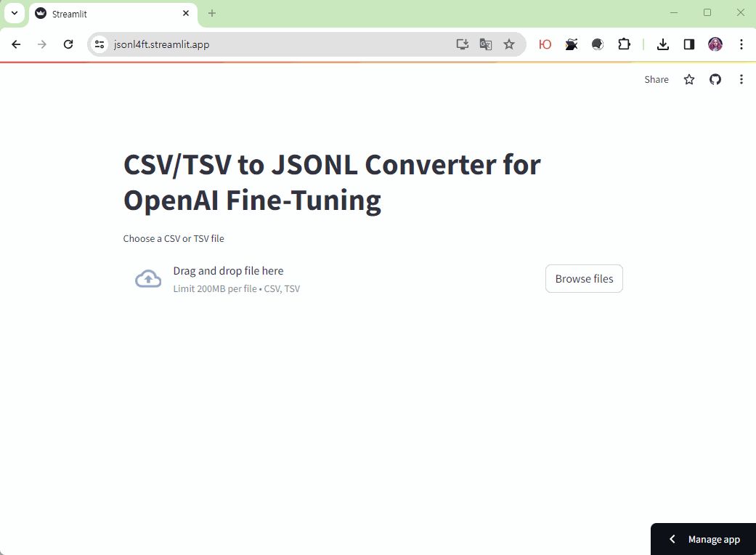Favorite the Streamlit app with star icon
The height and width of the screenshot is (555, 756).
click(x=689, y=80)
